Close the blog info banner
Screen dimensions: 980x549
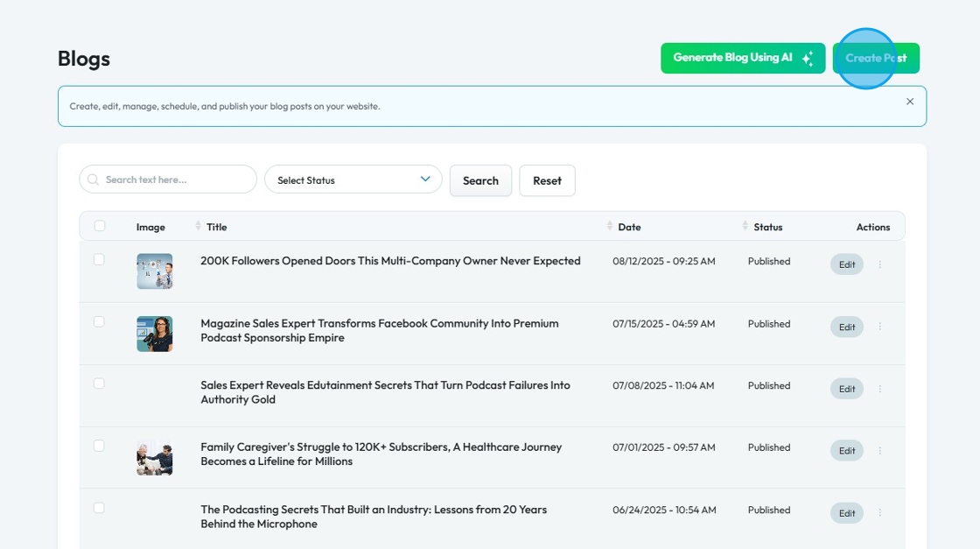(x=909, y=102)
